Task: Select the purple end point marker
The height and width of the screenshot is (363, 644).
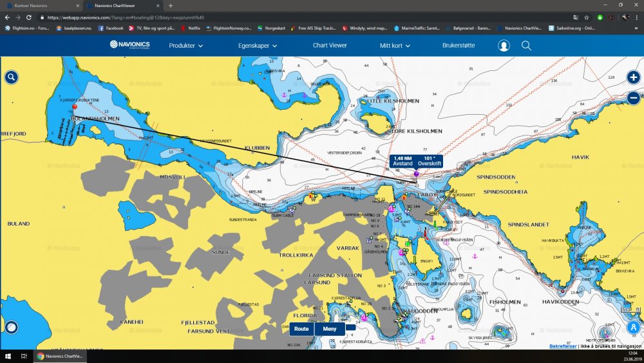Action: click(x=416, y=174)
